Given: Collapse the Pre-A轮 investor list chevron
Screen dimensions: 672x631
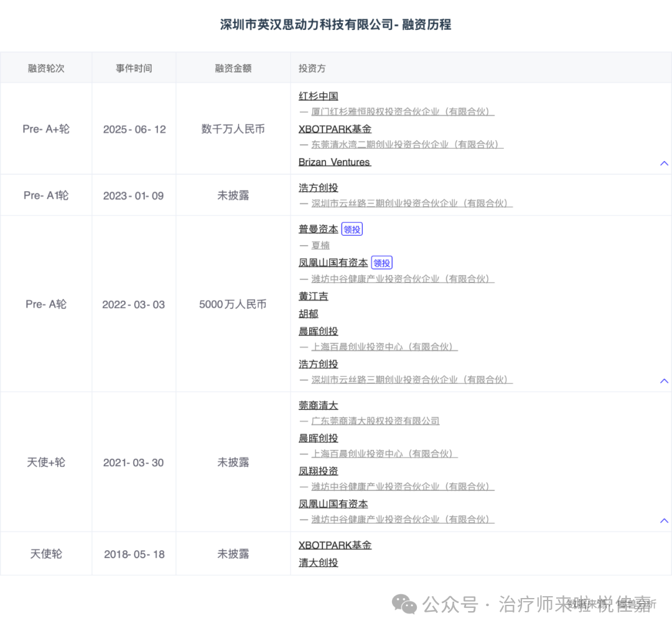Looking at the screenshot, I should (x=664, y=380).
